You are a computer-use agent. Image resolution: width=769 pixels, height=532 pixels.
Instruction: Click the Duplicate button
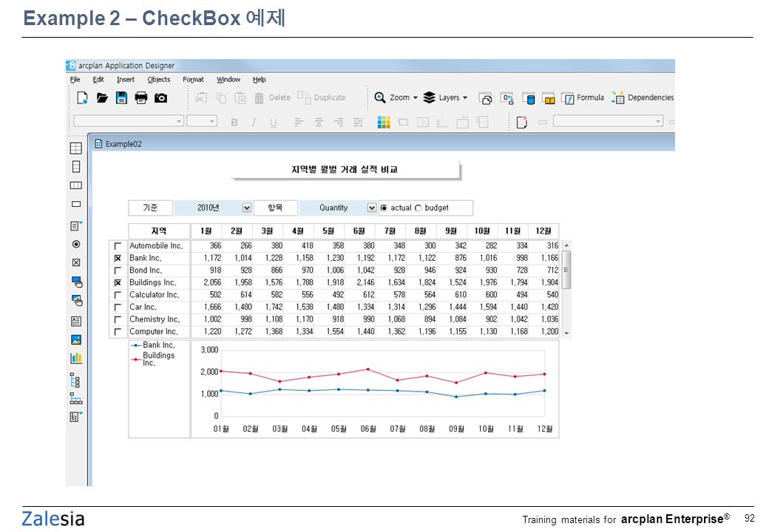point(322,98)
